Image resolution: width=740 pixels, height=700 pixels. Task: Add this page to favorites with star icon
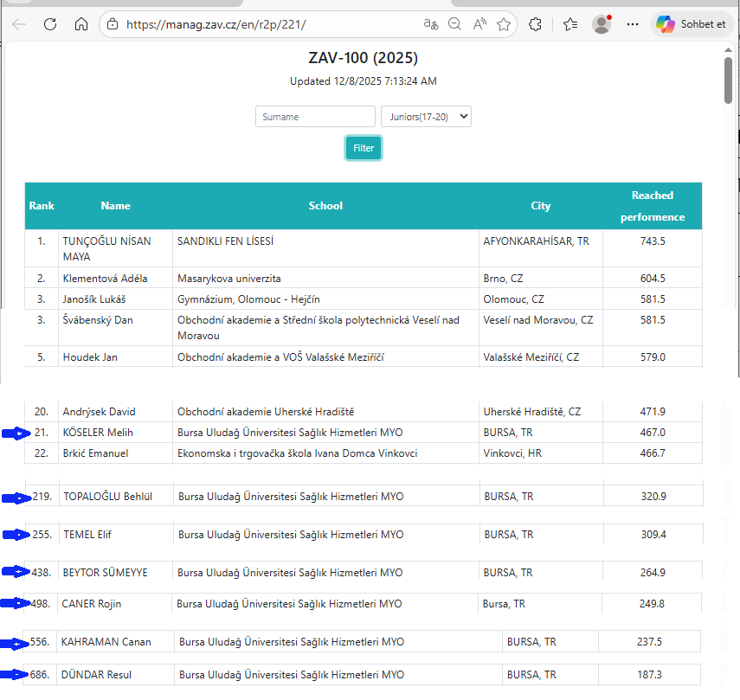point(503,24)
